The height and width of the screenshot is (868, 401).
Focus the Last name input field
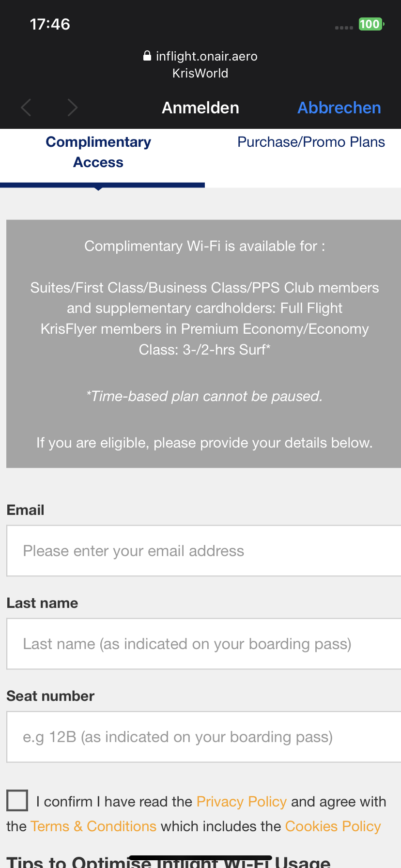203,644
